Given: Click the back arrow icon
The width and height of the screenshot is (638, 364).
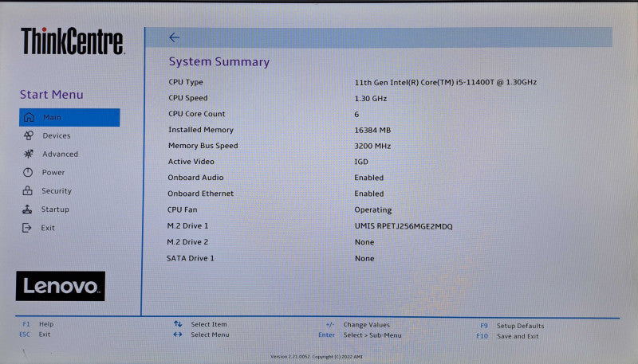Looking at the screenshot, I should 174,37.
